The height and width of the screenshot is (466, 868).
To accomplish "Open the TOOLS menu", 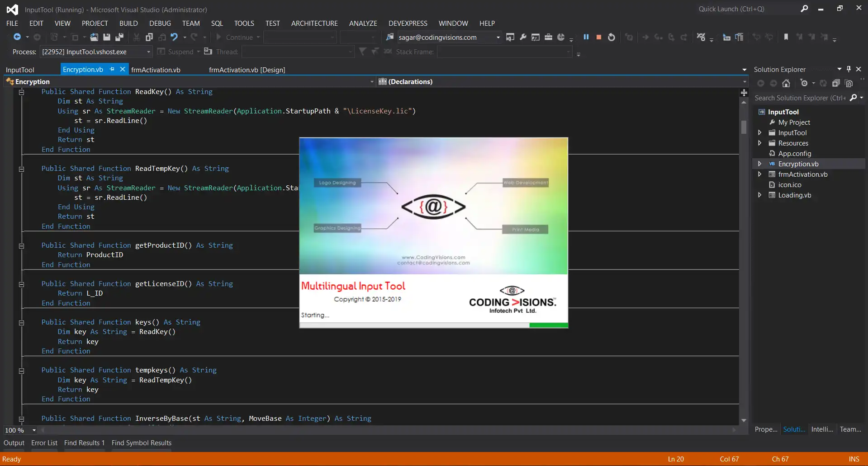I will 244,23.
